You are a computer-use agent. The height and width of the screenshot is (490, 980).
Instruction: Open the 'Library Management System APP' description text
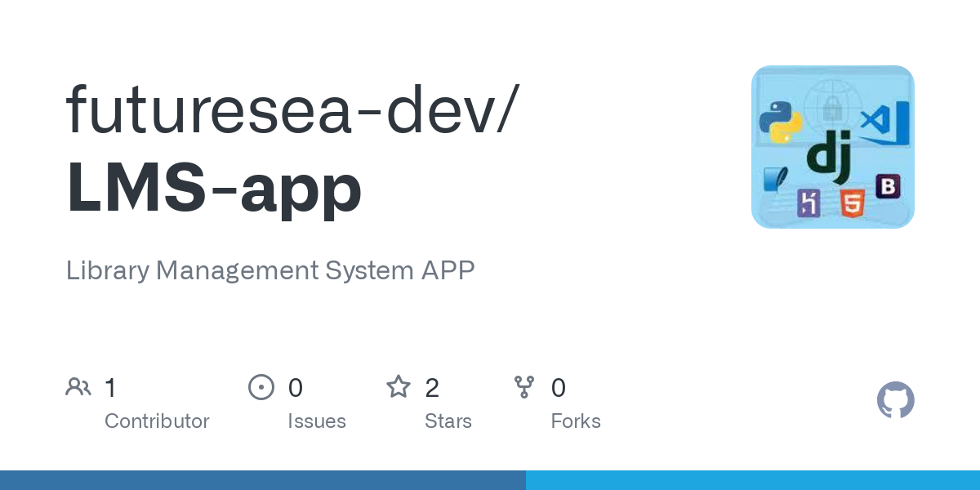tap(270, 270)
